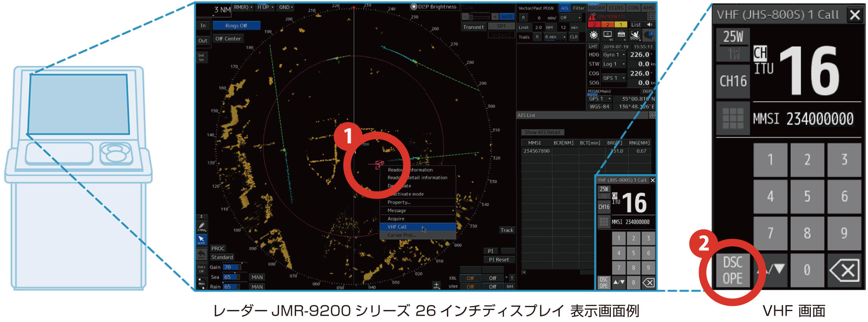Click the Def. Set icon button

pos(201,57)
